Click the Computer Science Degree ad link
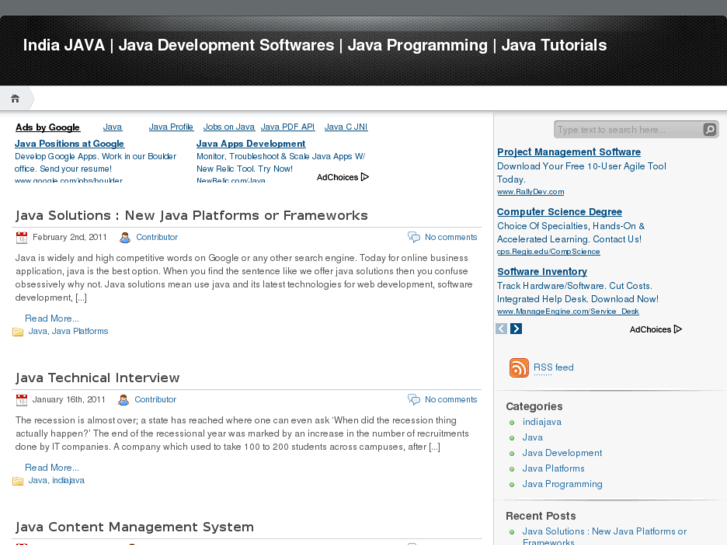 click(559, 212)
